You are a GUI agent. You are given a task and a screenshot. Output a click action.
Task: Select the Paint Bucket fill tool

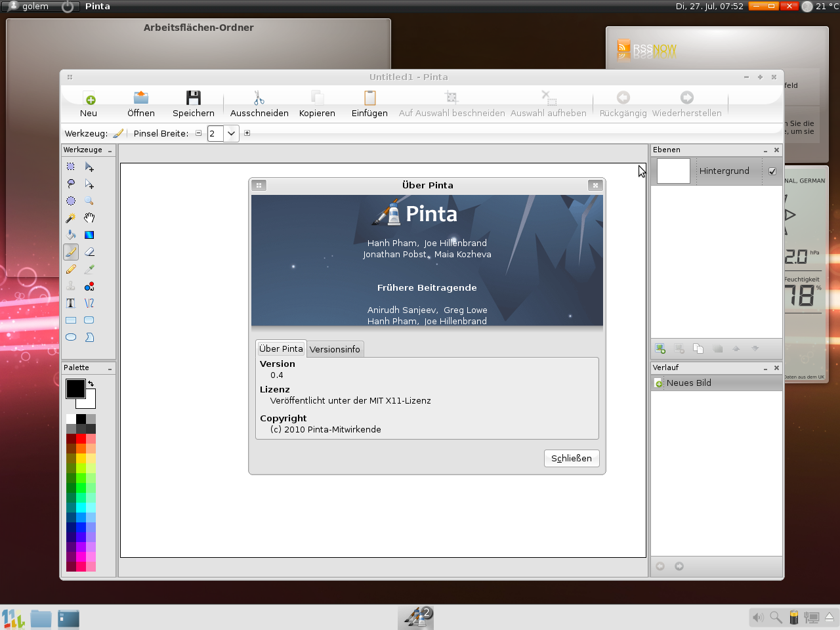(71, 235)
